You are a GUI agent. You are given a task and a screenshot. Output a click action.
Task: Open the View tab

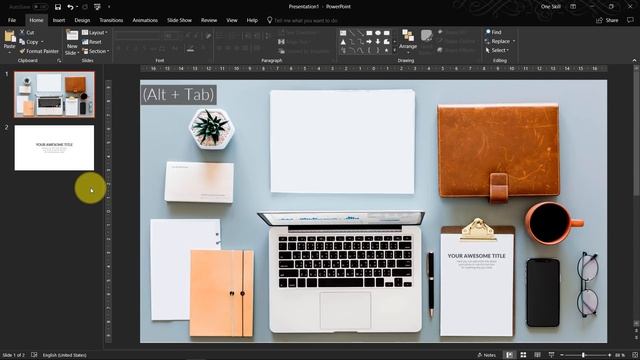(232, 20)
